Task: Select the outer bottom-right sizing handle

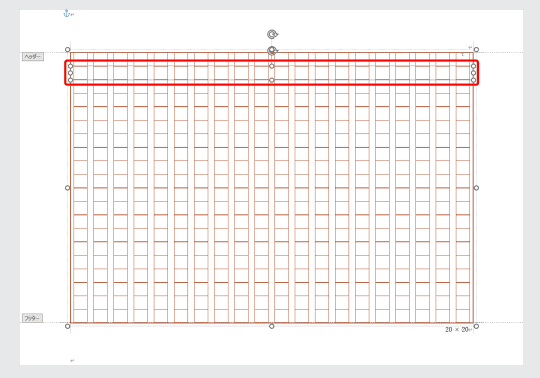Action: click(476, 326)
